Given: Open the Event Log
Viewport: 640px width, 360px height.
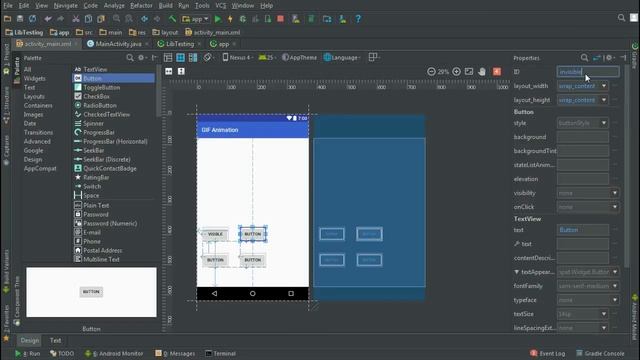Looking at the screenshot, I should point(547,353).
